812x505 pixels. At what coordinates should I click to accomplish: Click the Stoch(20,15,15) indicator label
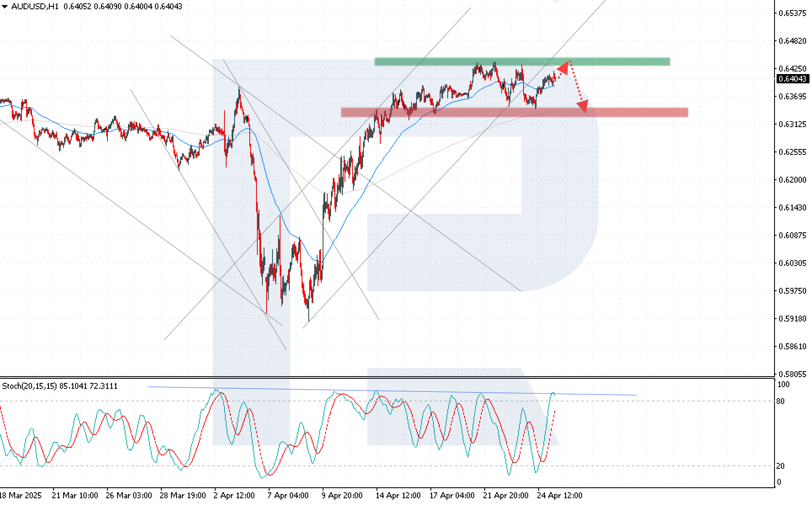29,386
